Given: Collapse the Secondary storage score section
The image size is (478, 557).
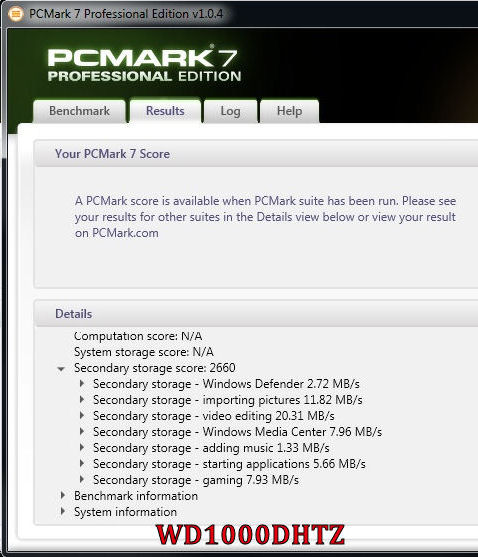Looking at the screenshot, I should (x=61, y=369).
